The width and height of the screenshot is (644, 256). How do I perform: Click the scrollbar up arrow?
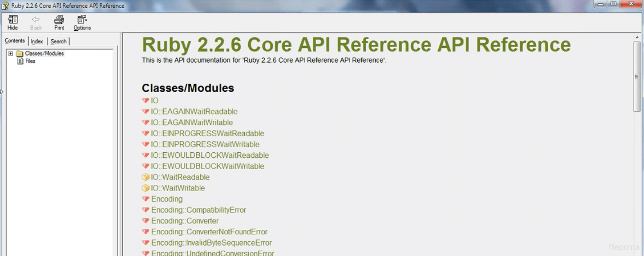(637, 37)
